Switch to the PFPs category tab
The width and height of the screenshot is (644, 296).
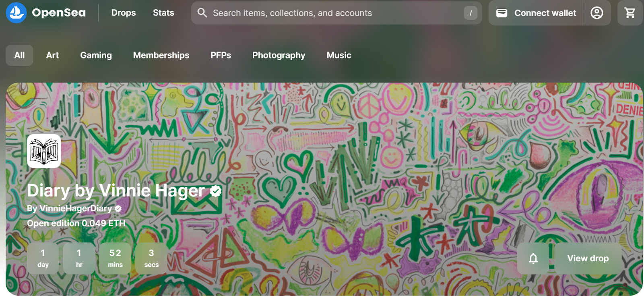coord(221,55)
